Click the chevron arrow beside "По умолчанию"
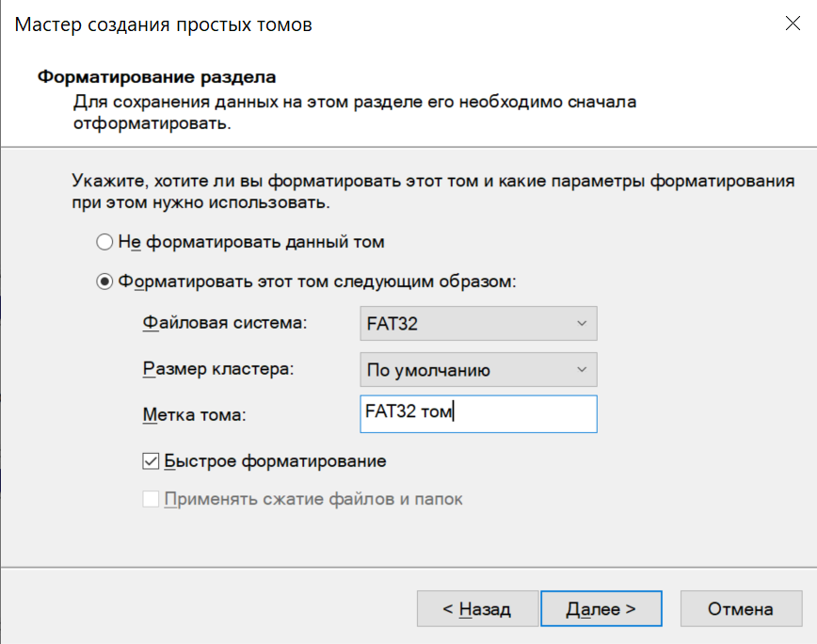The height and width of the screenshot is (644, 817). click(x=580, y=370)
